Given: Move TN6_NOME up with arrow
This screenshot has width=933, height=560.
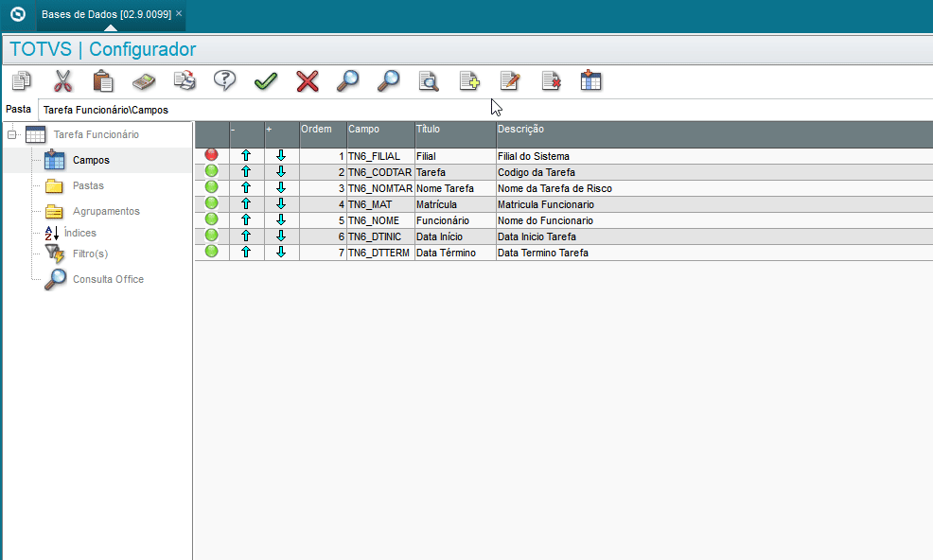Looking at the screenshot, I should tap(246, 219).
